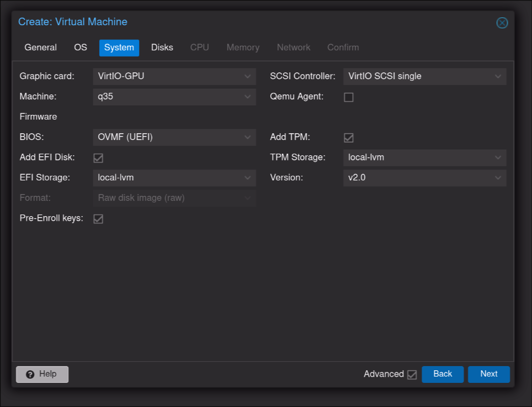
Task: Click the Next button
Action: [x=488, y=374]
